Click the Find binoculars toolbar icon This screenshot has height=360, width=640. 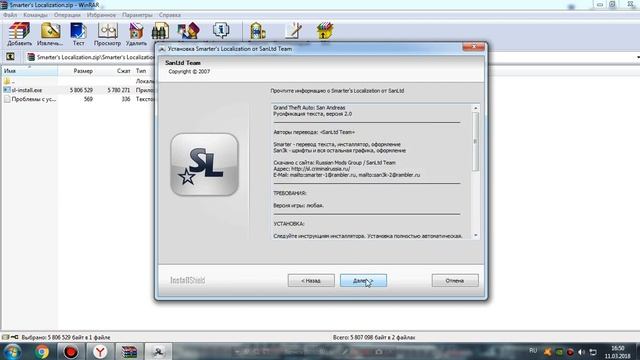(x=160, y=31)
